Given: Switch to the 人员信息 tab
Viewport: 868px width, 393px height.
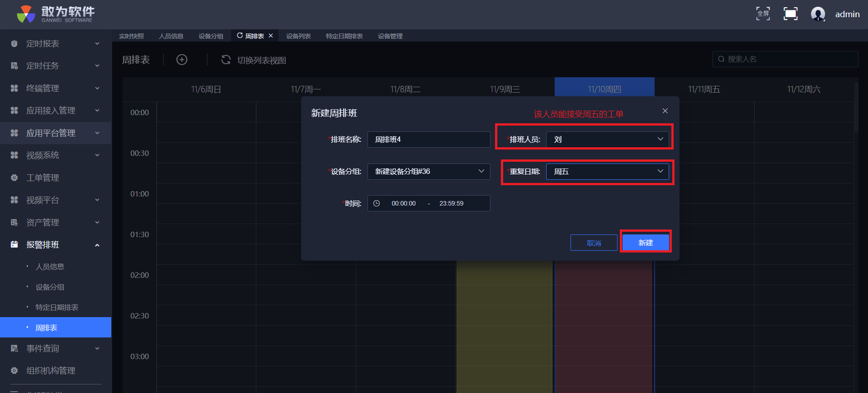Looking at the screenshot, I should 171,36.
